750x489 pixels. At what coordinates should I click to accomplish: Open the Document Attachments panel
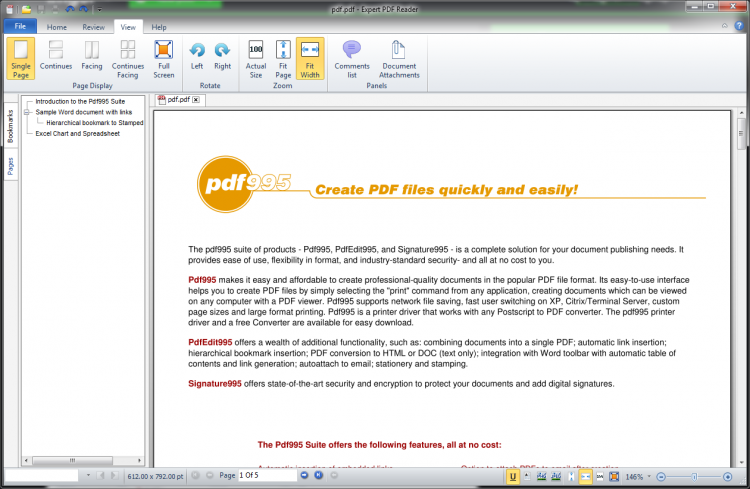[x=399, y=59]
